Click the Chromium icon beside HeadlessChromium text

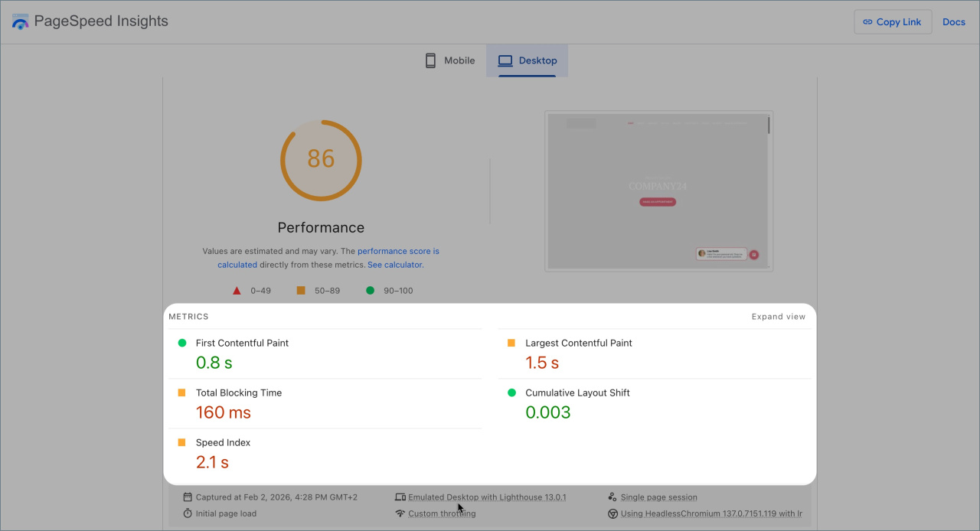[612, 514]
